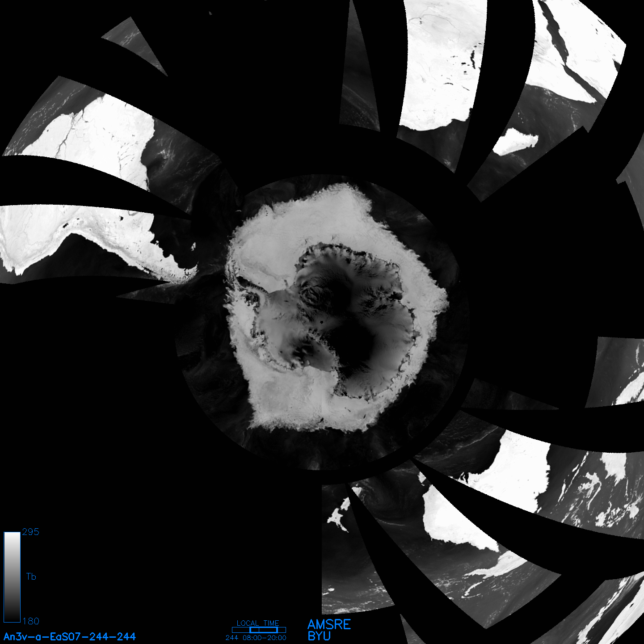
Task: Click the grayscale Tb color bar
Action: tap(12, 577)
